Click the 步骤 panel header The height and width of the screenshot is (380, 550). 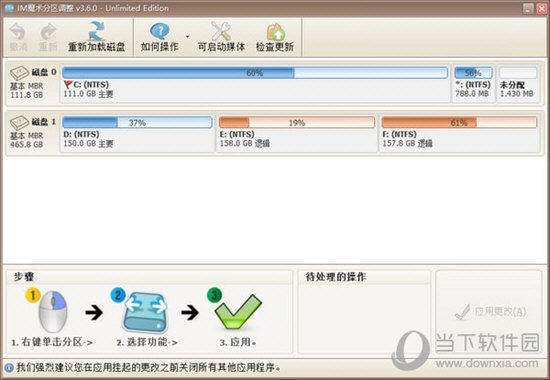point(24,277)
